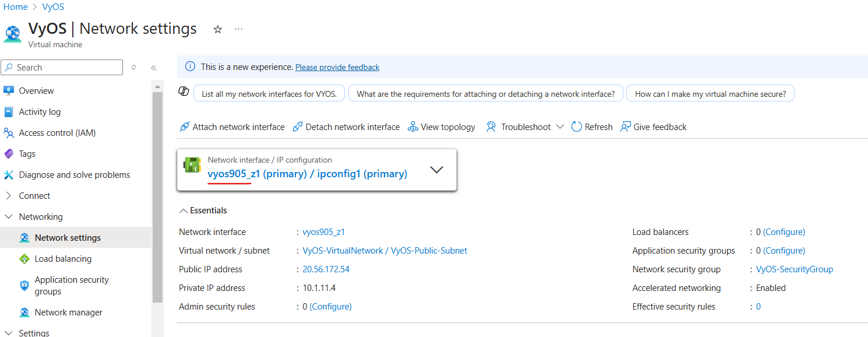Open View topology for VyOS

click(x=441, y=127)
